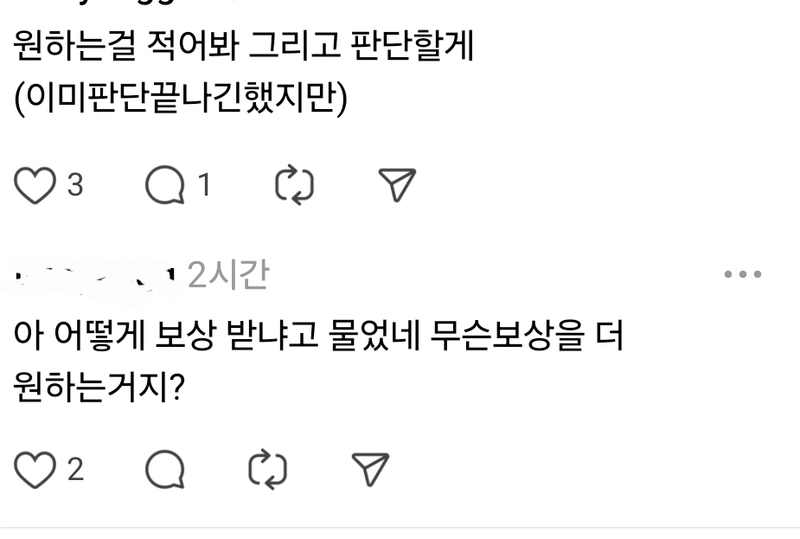800x539 pixels.
Task: Share the 판단할게 post with paper plane icon
Action: pyautogui.click(x=397, y=184)
